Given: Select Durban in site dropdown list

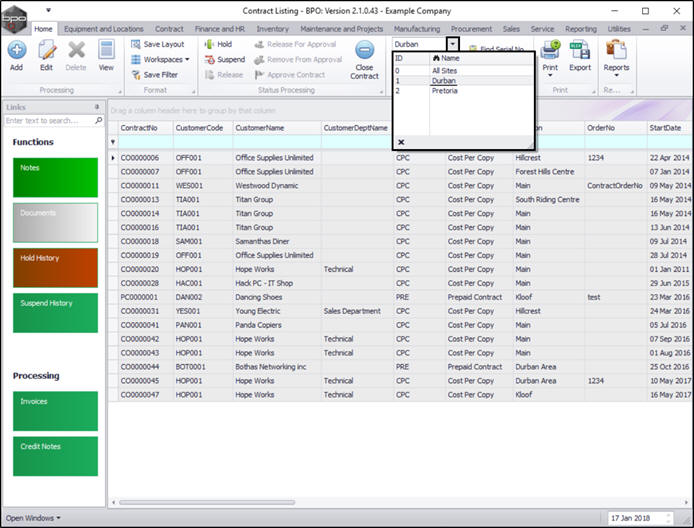Looking at the screenshot, I should [x=443, y=81].
